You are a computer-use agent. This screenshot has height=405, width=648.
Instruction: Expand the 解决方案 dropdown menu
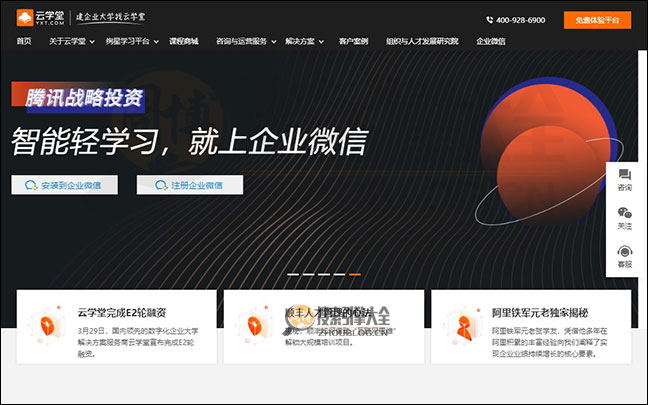point(302,41)
